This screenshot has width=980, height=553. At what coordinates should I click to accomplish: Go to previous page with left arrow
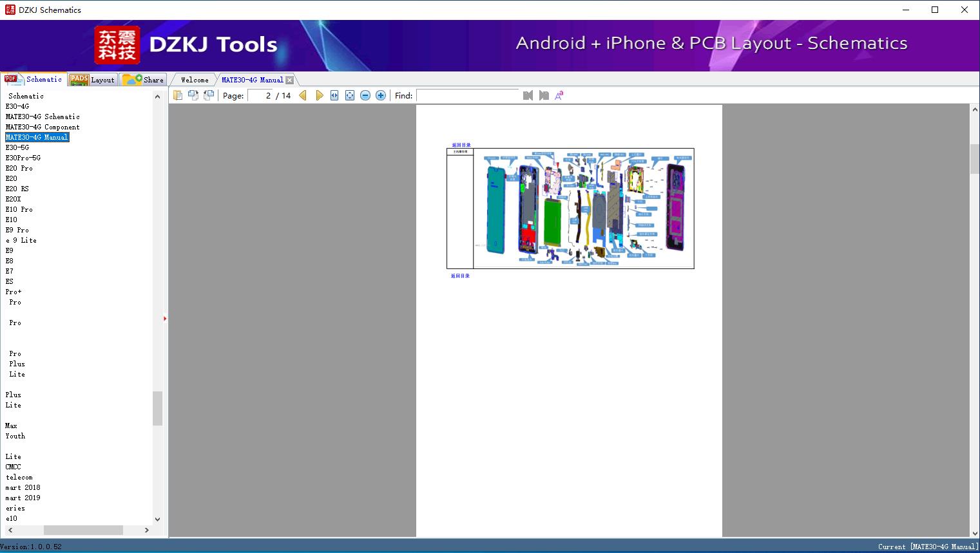pyautogui.click(x=303, y=95)
